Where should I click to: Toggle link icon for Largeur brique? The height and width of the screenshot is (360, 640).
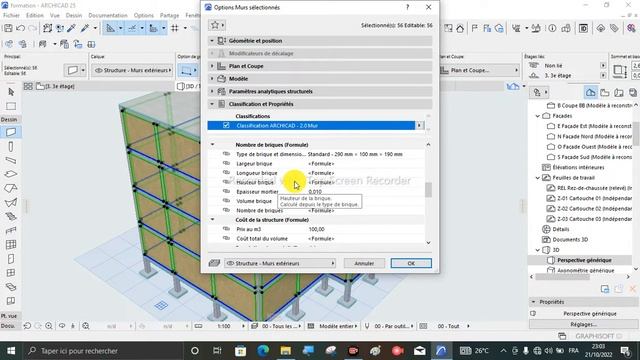226,163
